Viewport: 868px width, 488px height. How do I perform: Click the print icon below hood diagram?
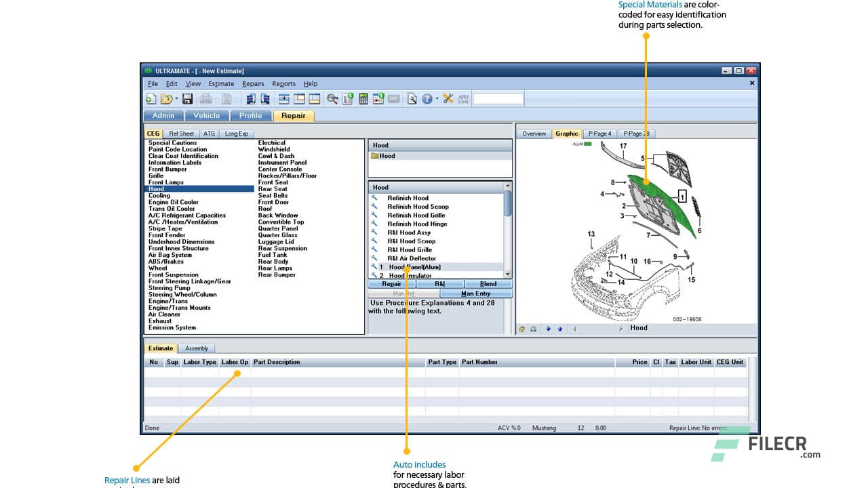(534, 329)
